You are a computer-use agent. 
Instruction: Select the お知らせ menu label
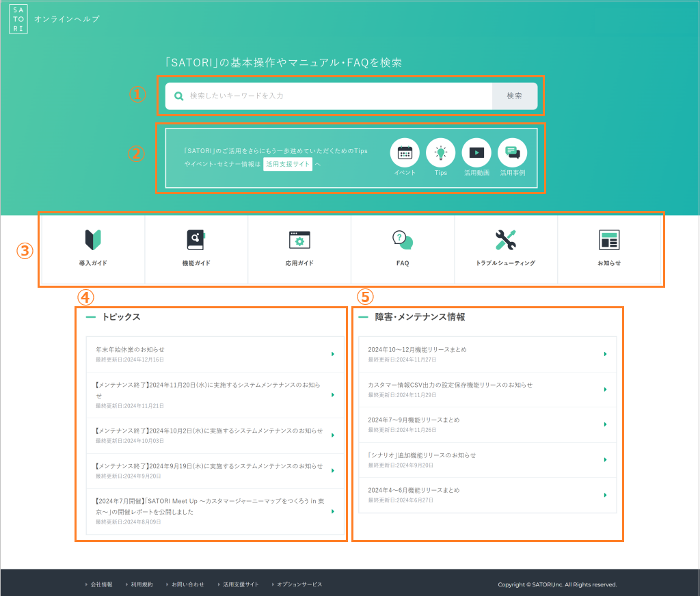[609, 263]
